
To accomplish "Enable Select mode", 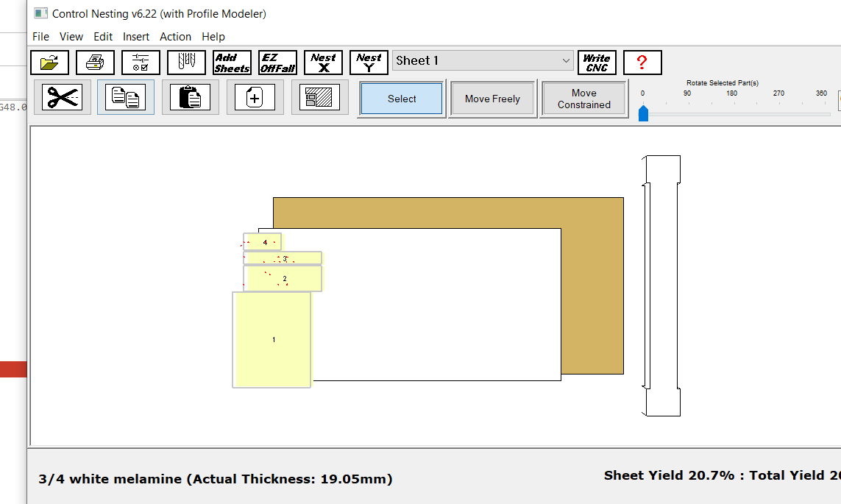I will [402, 99].
